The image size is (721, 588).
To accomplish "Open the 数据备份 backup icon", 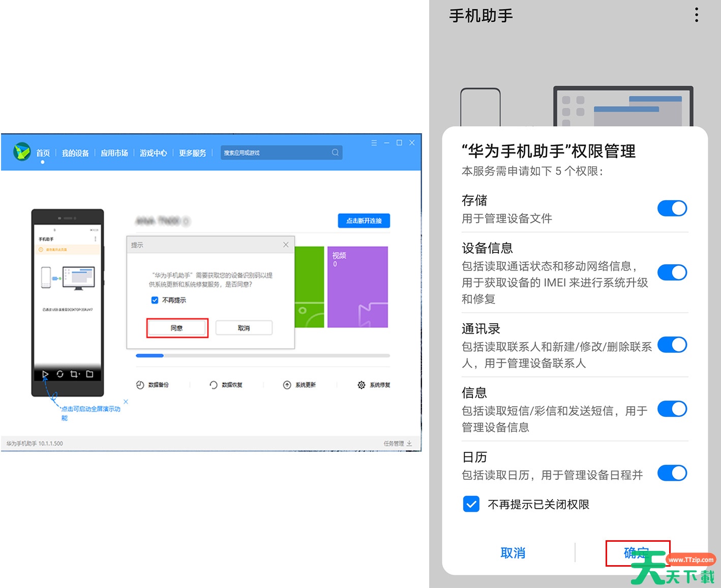I will pyautogui.click(x=140, y=385).
